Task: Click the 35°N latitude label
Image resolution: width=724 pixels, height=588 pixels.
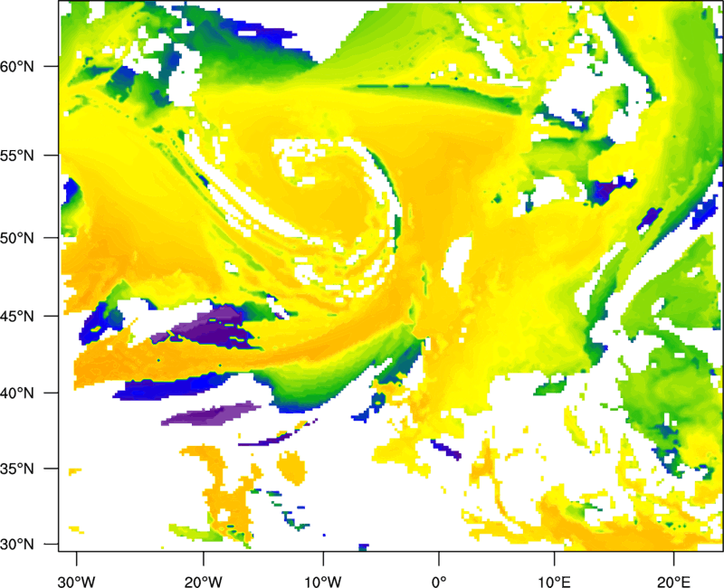Action: (x=17, y=469)
